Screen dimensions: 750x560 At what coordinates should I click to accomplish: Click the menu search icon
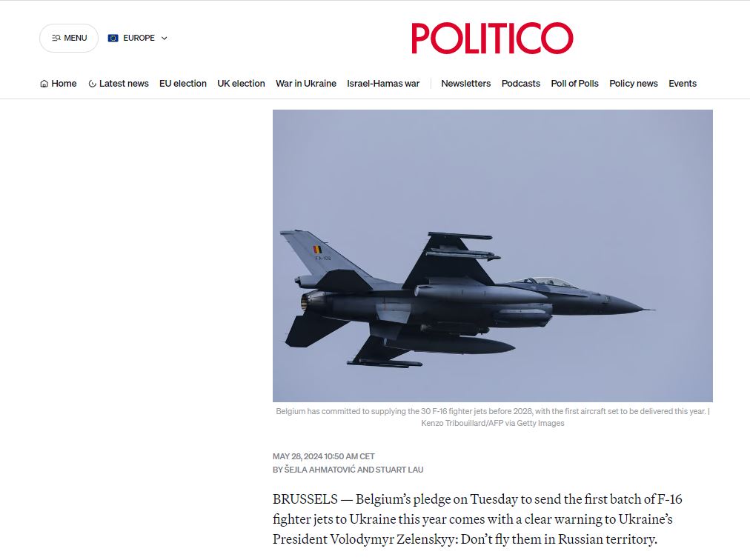point(56,39)
